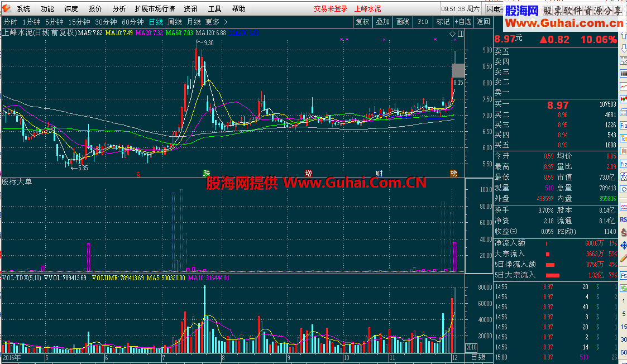Open the 帮助 menu
627x364 pixels.
click(239, 8)
